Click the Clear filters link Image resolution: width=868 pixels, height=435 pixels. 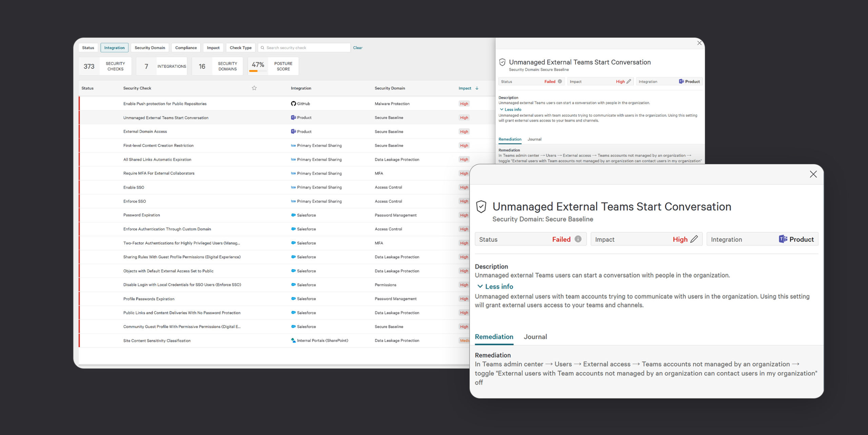click(x=358, y=48)
